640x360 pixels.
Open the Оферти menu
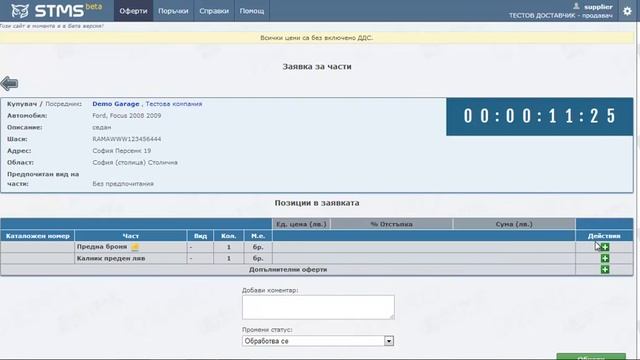(133, 11)
